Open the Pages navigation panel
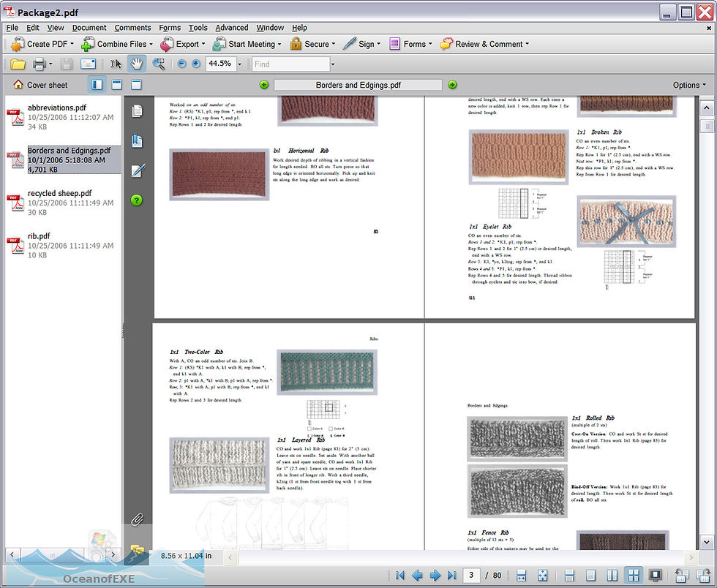Image resolution: width=717 pixels, height=588 pixels. [x=138, y=111]
